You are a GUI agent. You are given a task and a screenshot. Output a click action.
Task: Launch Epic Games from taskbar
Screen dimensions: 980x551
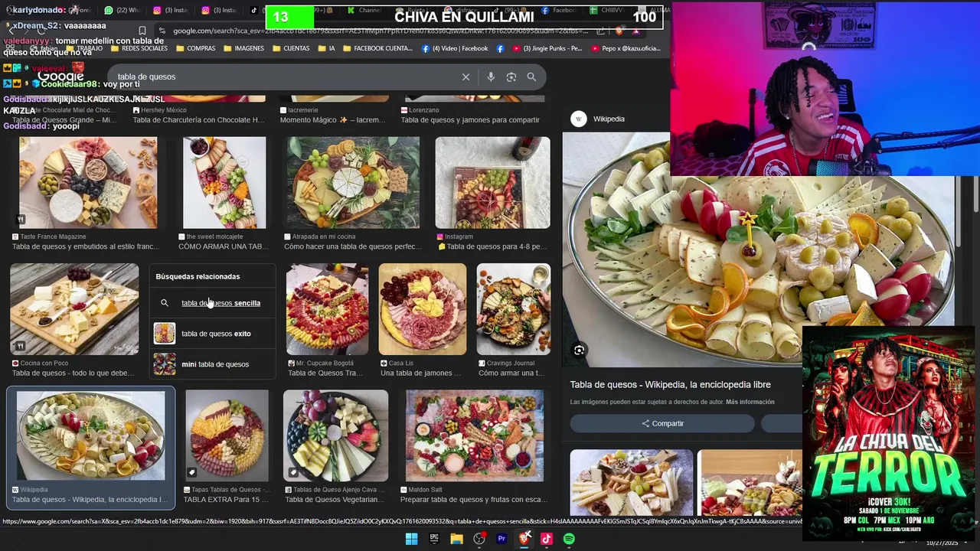434,539
